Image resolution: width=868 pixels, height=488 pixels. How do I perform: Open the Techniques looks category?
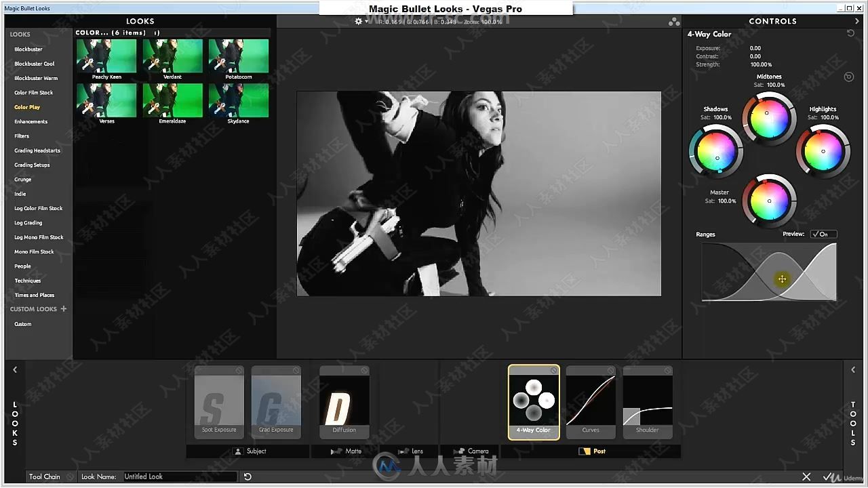pos(28,281)
